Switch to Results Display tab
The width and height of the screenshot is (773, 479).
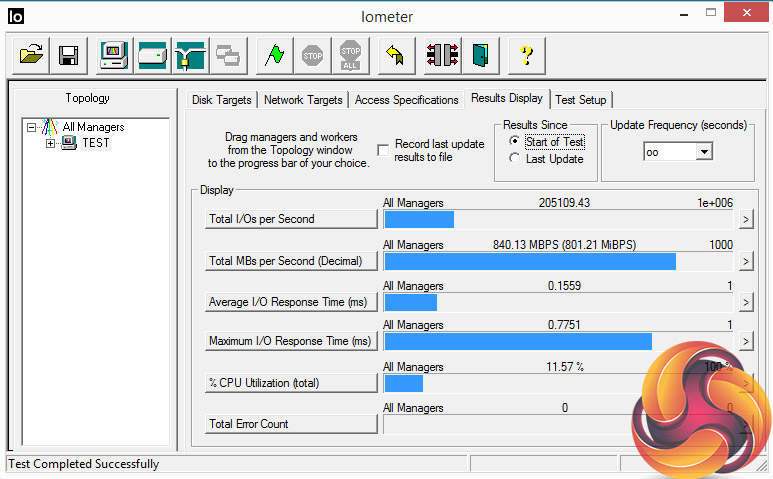507,98
